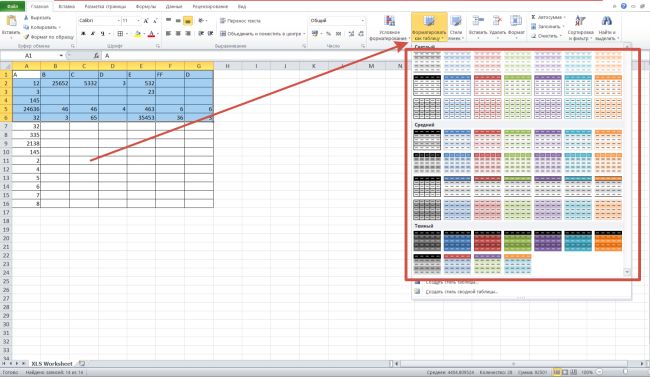
Task: Toggle italic formatting
Action: coord(93,34)
